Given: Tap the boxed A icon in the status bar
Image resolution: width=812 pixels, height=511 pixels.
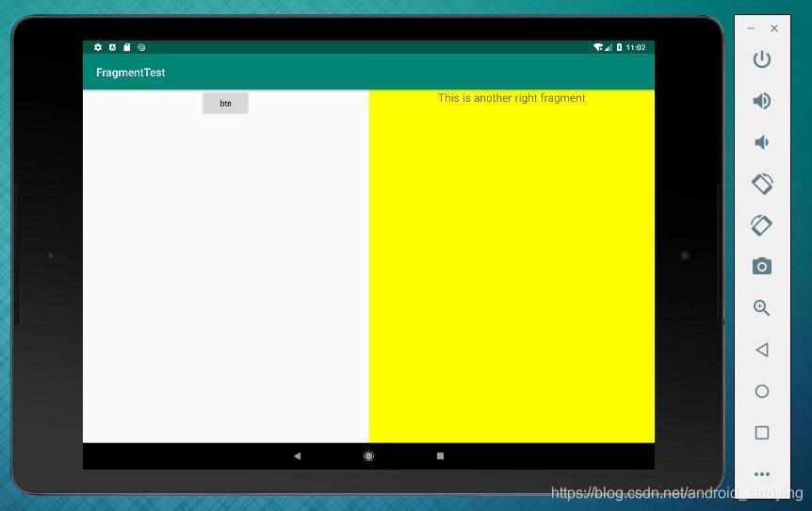Looking at the screenshot, I should pyautogui.click(x=112, y=47).
